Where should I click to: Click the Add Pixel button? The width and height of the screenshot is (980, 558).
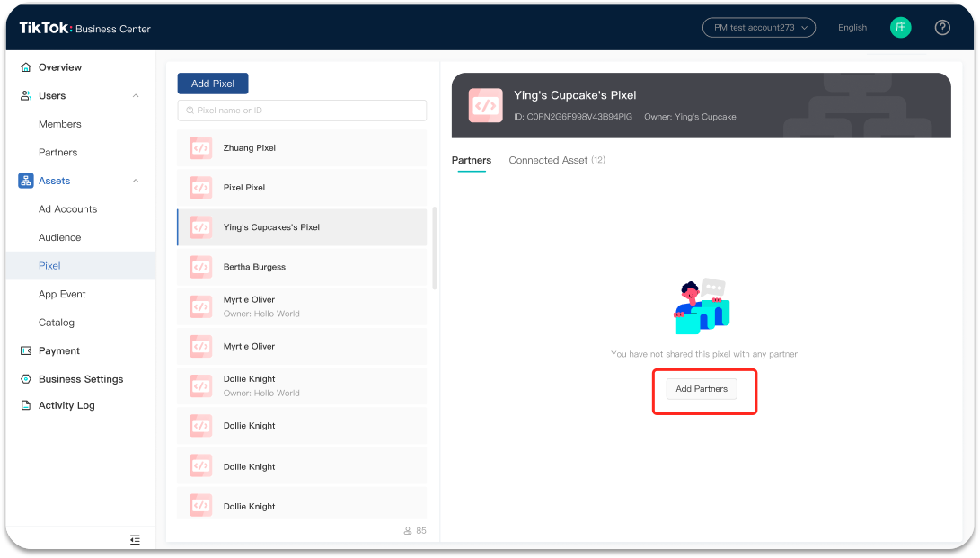click(x=213, y=84)
